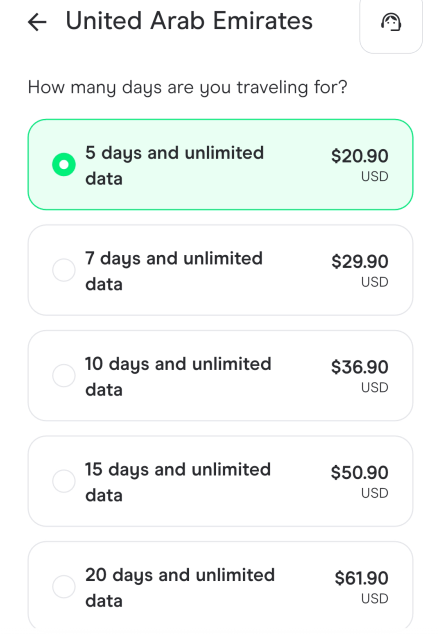Choose the 7 days and unlimited data plan
Viewport: 438px width, 634px height.
(x=220, y=270)
